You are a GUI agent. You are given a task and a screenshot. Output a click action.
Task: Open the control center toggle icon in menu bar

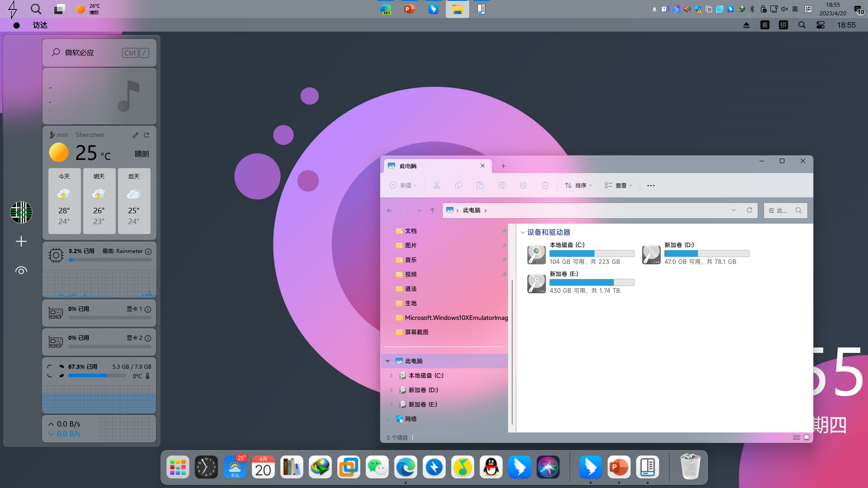pos(821,25)
